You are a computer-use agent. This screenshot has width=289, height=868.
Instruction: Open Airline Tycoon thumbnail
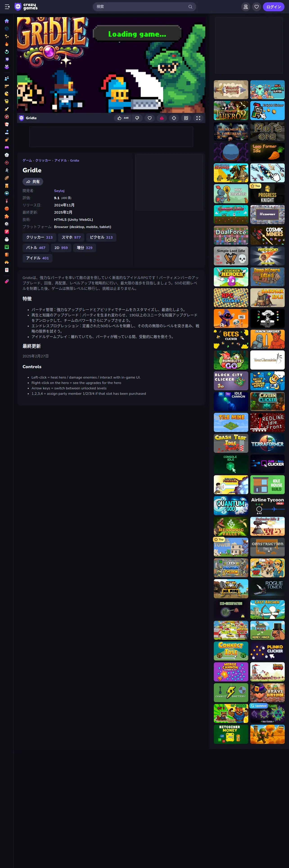click(267, 505)
